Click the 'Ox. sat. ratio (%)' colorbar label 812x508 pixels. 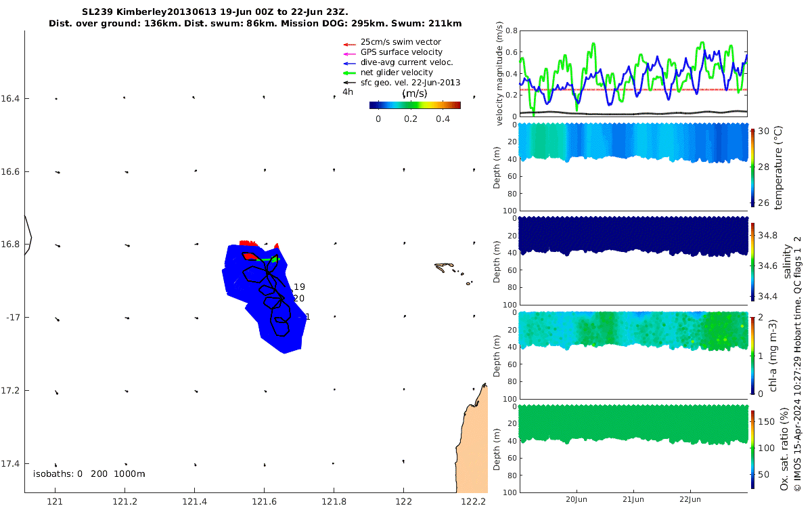point(784,448)
